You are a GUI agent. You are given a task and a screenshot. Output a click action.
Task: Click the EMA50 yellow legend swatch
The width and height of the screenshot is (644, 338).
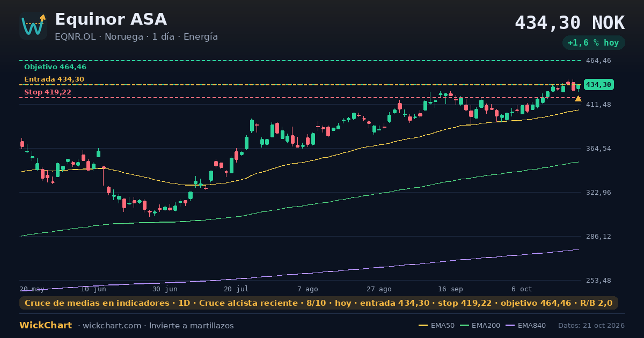coord(423,326)
